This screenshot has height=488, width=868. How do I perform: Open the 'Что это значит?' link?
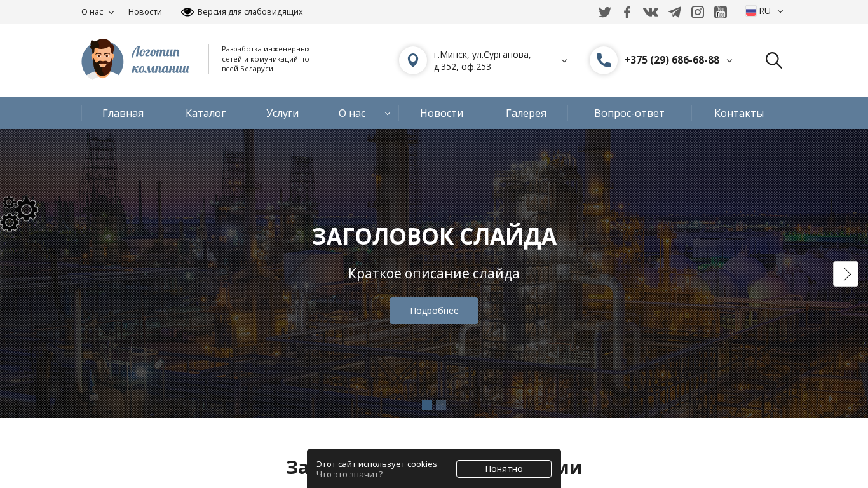349,474
